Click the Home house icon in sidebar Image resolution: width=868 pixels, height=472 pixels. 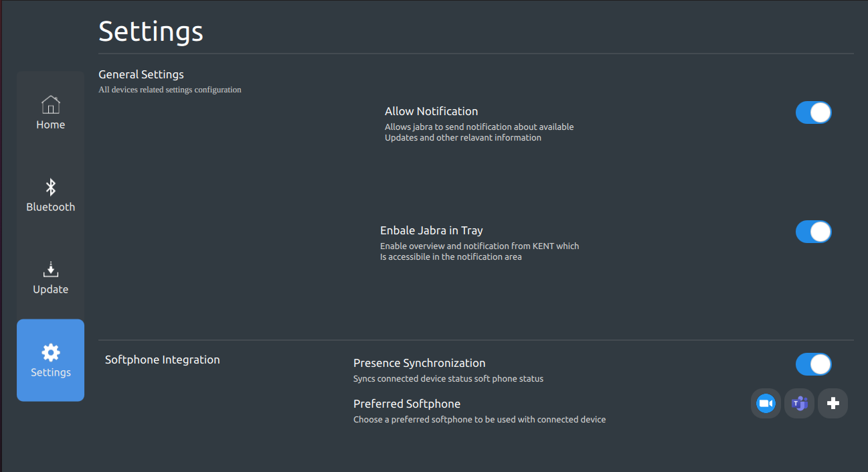(50, 104)
